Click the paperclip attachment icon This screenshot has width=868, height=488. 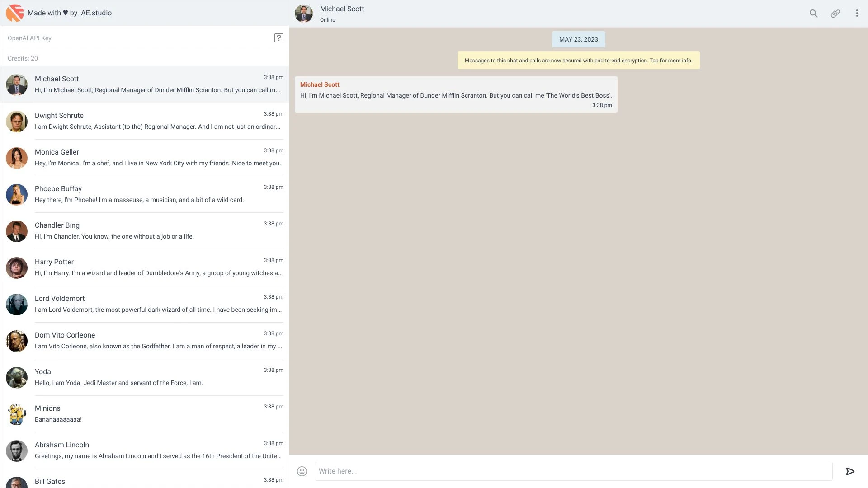pos(835,14)
